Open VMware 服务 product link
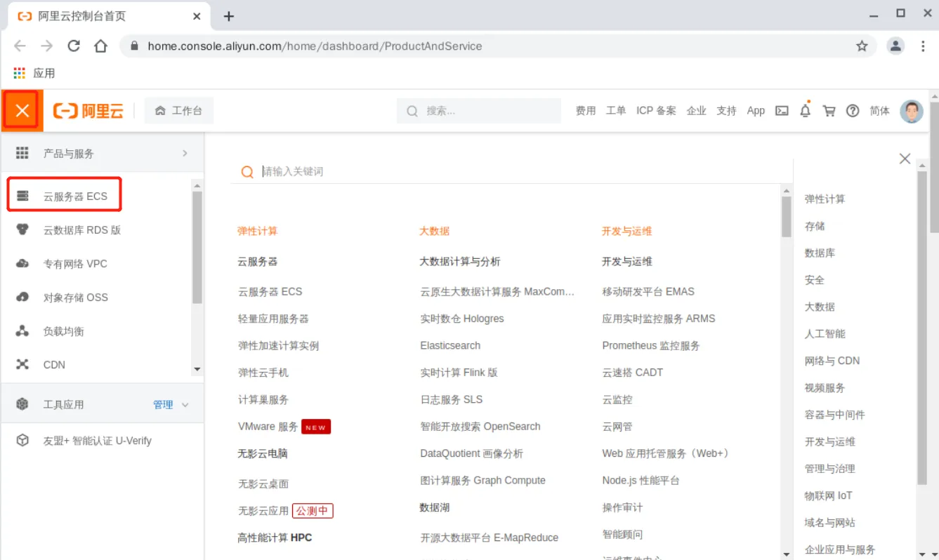 click(x=268, y=426)
